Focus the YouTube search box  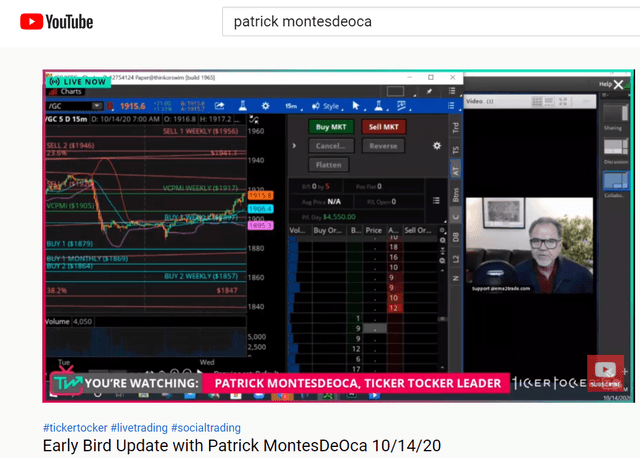431,21
